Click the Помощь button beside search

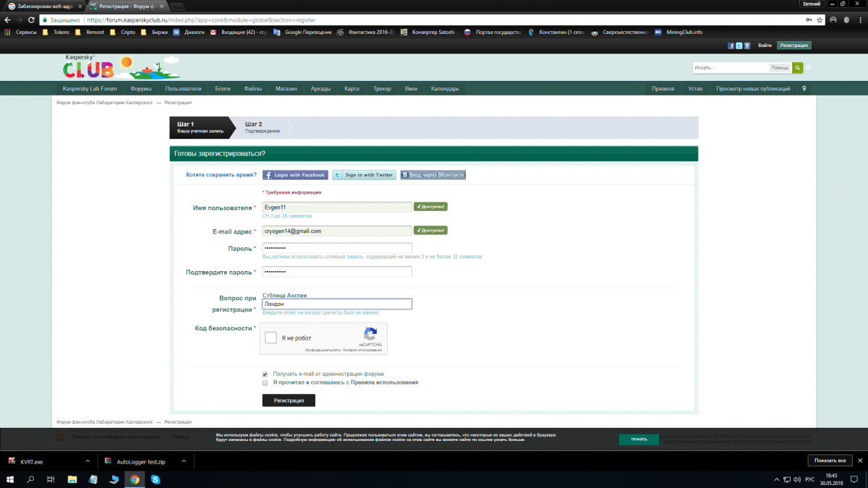(780, 67)
